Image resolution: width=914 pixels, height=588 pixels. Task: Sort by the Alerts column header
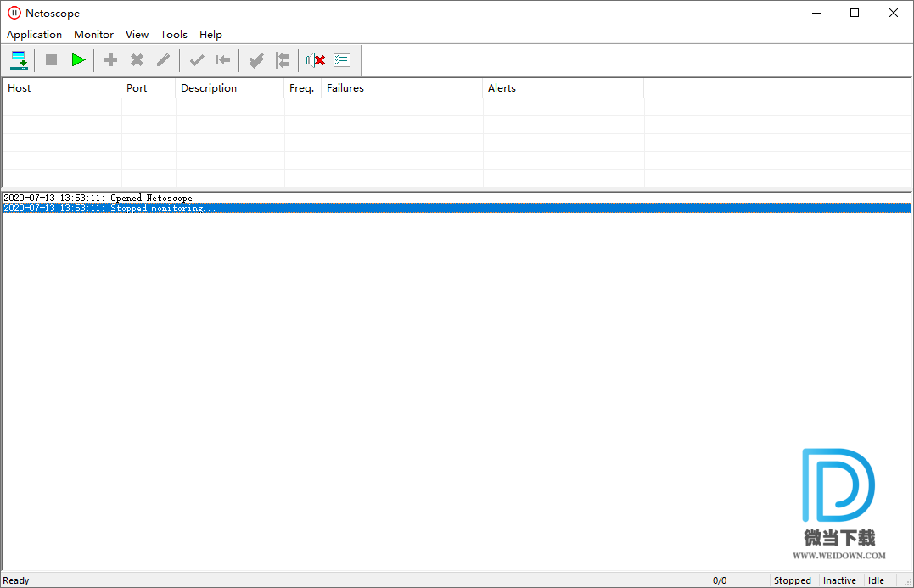[x=564, y=88]
